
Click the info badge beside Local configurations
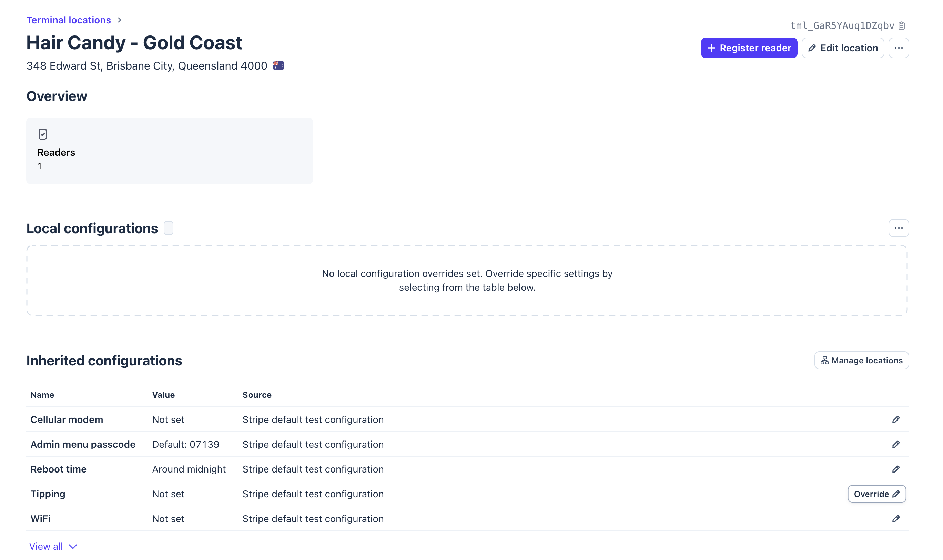pyautogui.click(x=169, y=228)
